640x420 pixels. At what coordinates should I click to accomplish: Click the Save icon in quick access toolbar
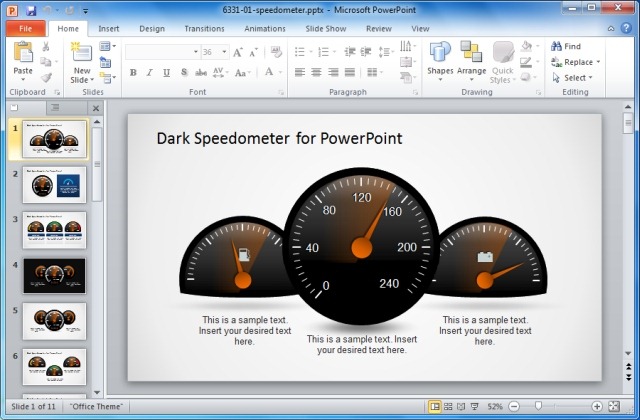pos(31,10)
